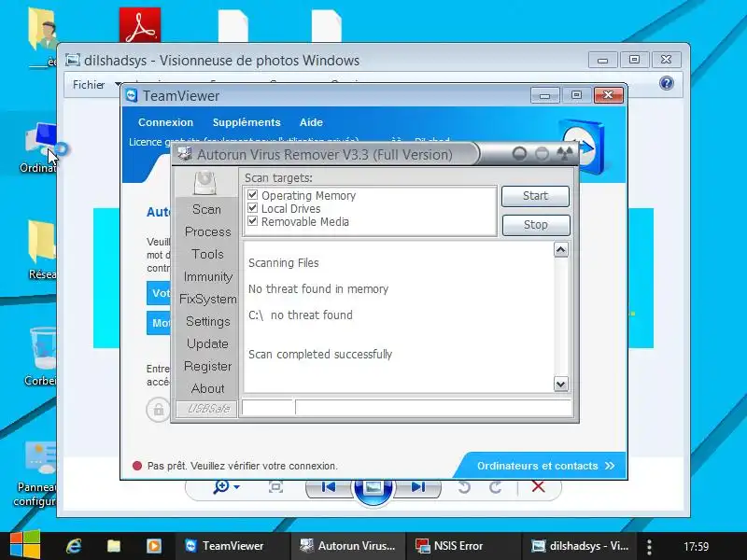This screenshot has height=560, width=747.
Task: Click the scan log scroll down arrow
Action: pos(561,384)
